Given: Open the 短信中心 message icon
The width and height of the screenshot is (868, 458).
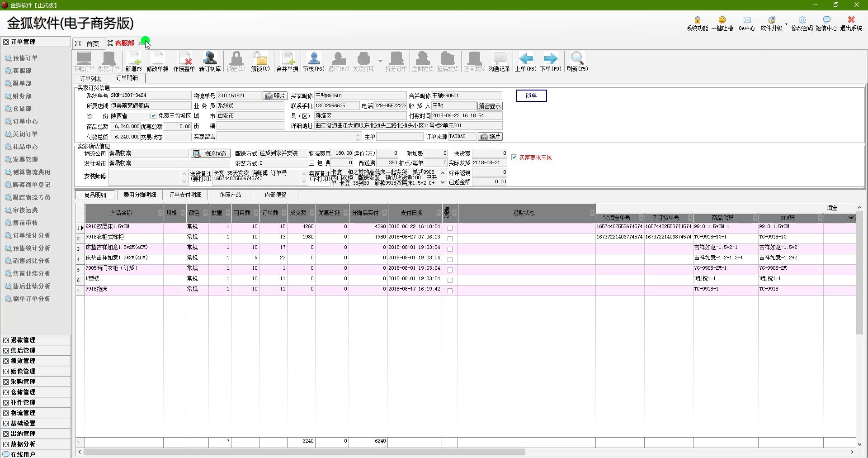Looking at the screenshot, I should point(826,20).
